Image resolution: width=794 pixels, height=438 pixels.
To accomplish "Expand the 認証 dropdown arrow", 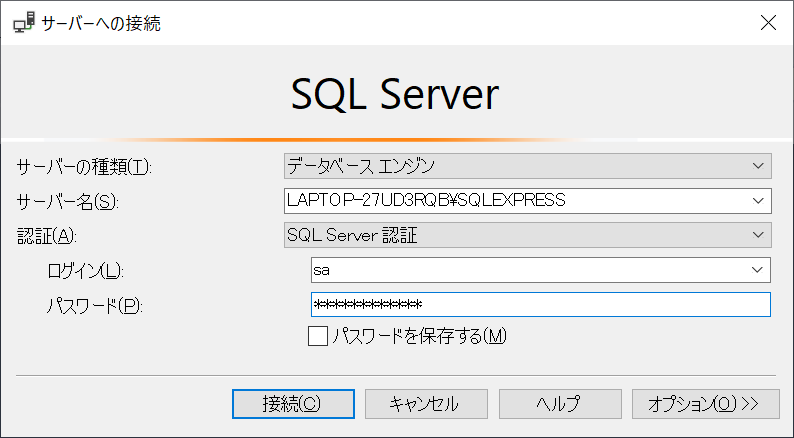I will click(758, 235).
